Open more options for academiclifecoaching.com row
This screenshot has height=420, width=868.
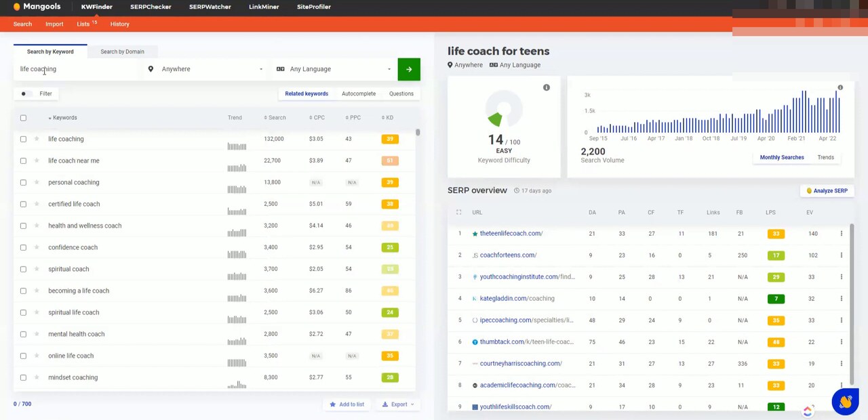coord(842,385)
